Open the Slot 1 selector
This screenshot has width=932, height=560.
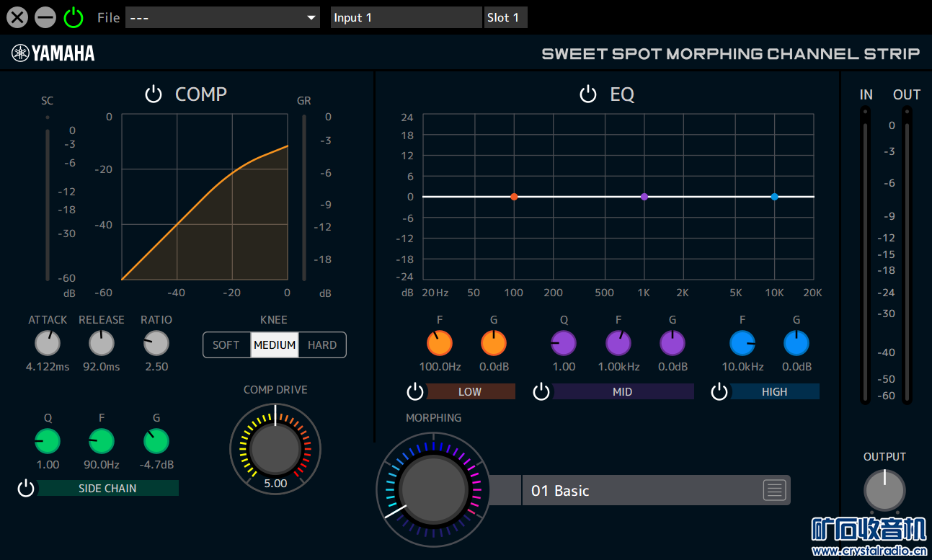505,17
